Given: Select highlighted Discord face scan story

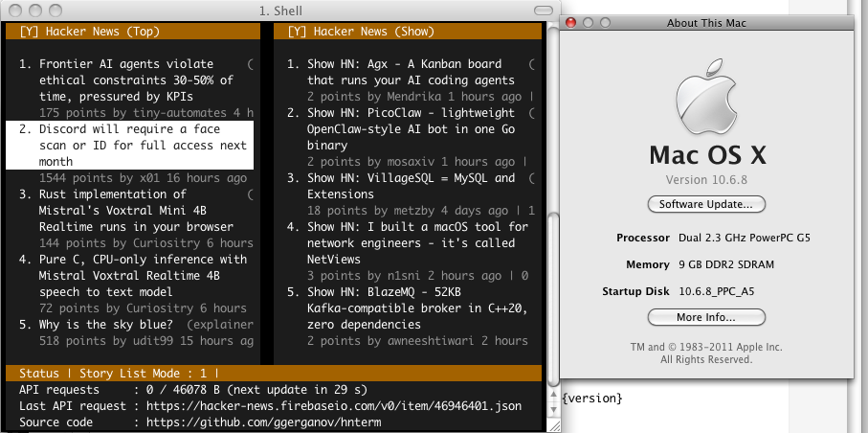Looking at the screenshot, I should (129, 146).
